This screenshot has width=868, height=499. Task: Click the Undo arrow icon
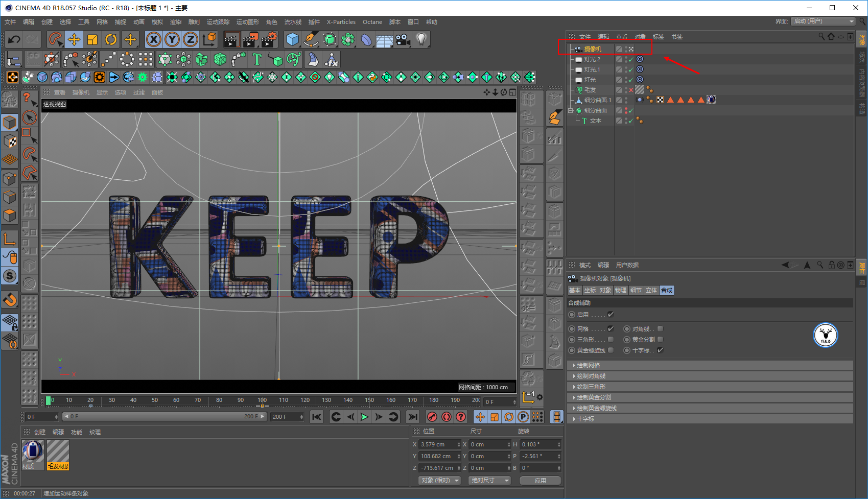[14, 39]
